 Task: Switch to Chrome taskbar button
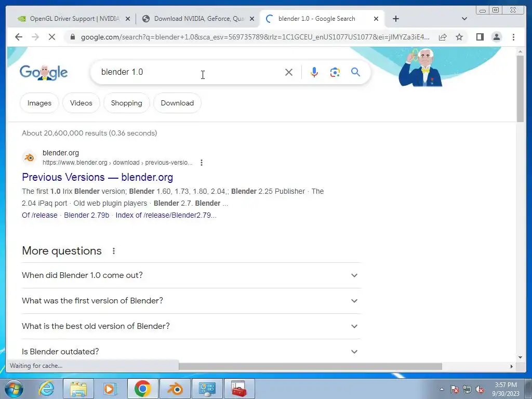142,389
